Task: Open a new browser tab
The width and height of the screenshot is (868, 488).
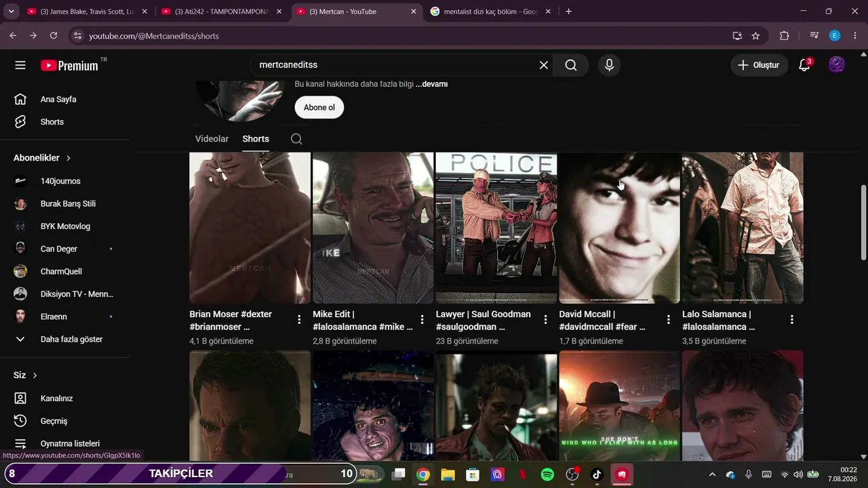Action: (x=568, y=12)
